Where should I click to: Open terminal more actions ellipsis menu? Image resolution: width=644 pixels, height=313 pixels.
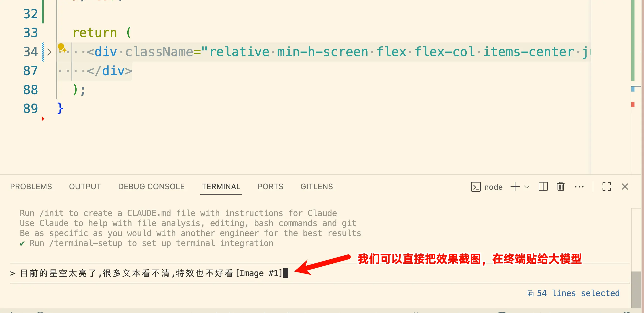[579, 187]
